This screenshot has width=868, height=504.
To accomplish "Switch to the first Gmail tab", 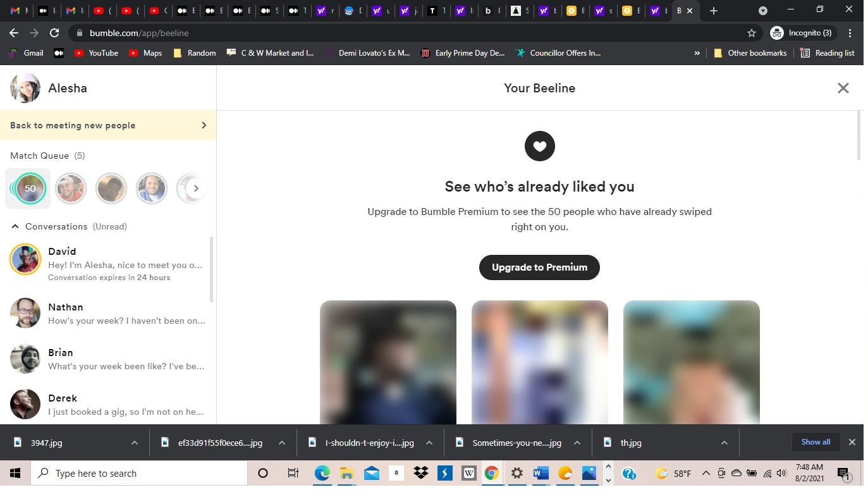I will pyautogui.click(x=19, y=11).
